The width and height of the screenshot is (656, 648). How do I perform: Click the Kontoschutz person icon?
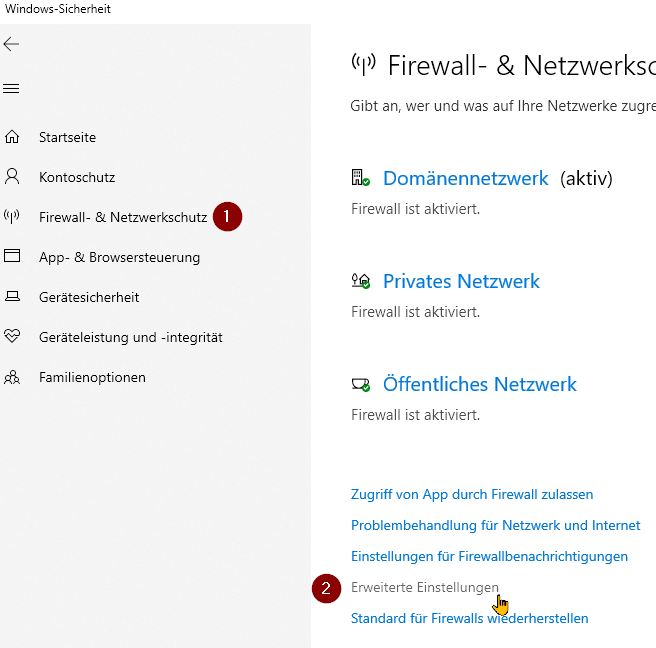pos(12,177)
